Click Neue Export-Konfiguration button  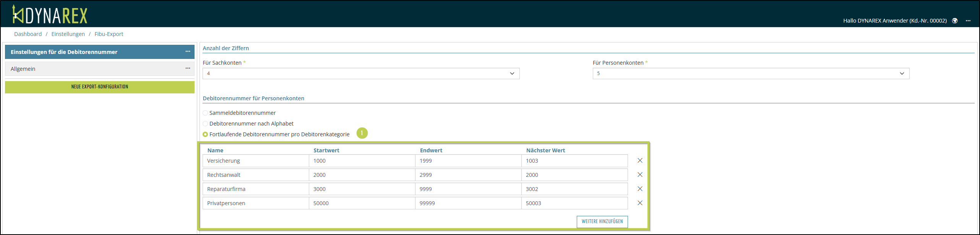point(100,87)
